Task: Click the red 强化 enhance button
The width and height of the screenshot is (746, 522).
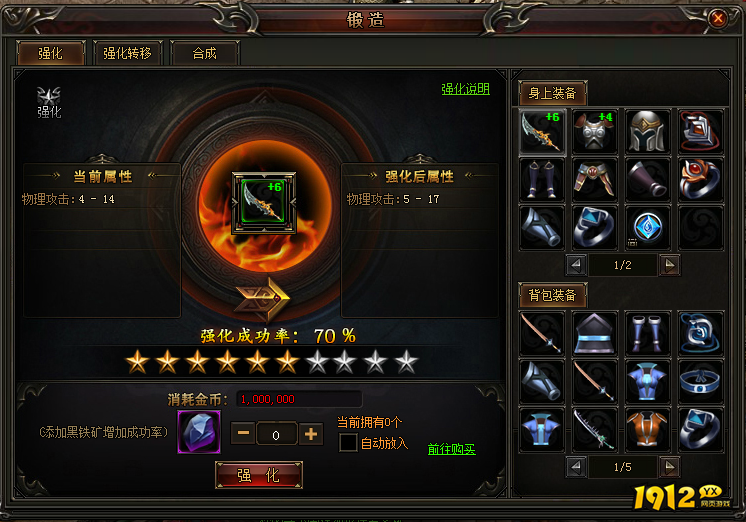Action: click(259, 475)
